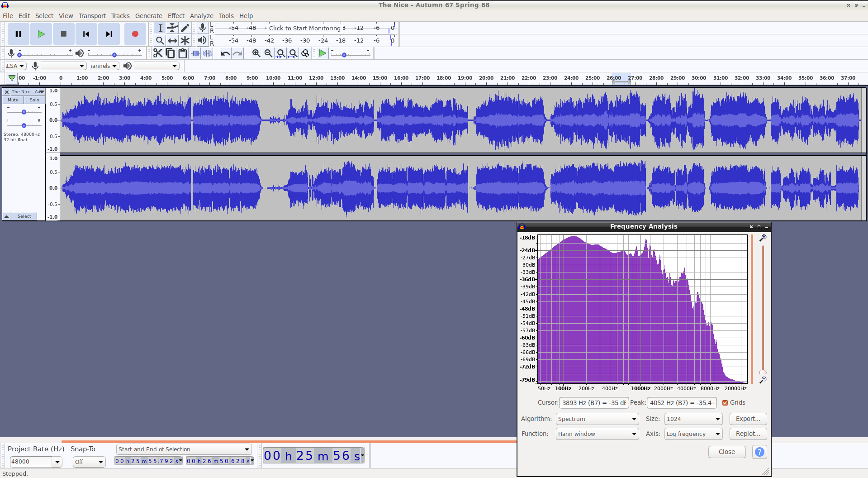This screenshot has width=868, height=478.
Task: Open the File menu
Action: tap(8, 16)
